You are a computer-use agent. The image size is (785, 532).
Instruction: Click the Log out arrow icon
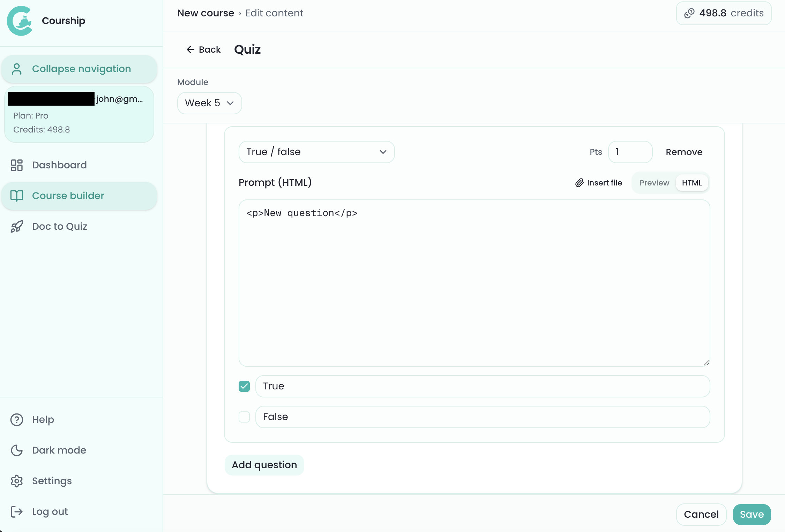17,512
